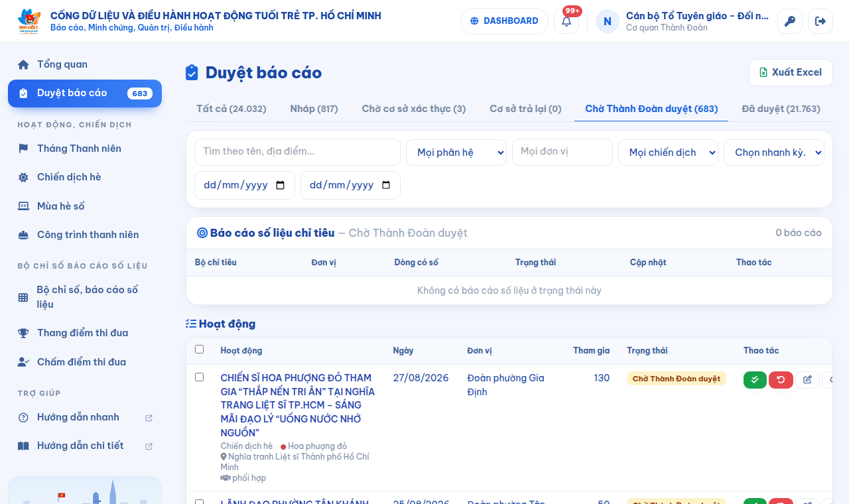Expand the Mọi phân hệ dropdown
The width and height of the screenshot is (849, 504).
(456, 153)
